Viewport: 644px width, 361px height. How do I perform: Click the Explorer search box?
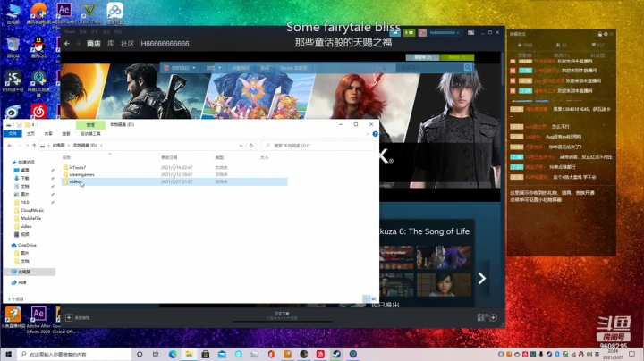tap(318, 146)
